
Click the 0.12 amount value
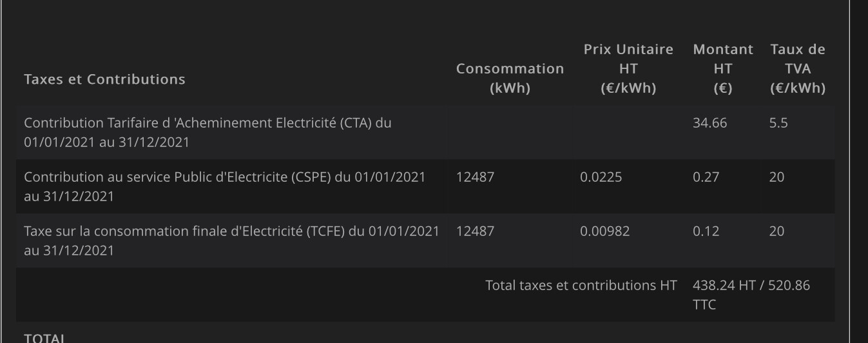click(706, 231)
